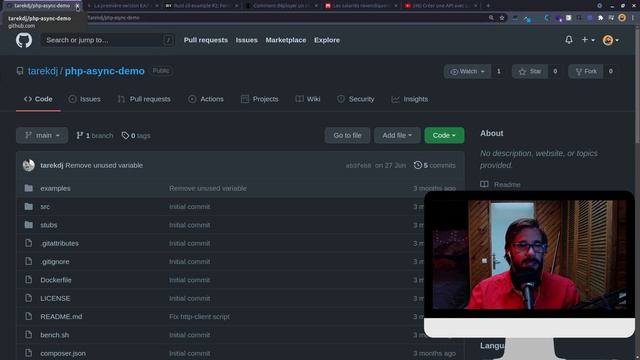640x360 pixels.
Task: Open the GitHub home logo
Action: (x=24, y=40)
